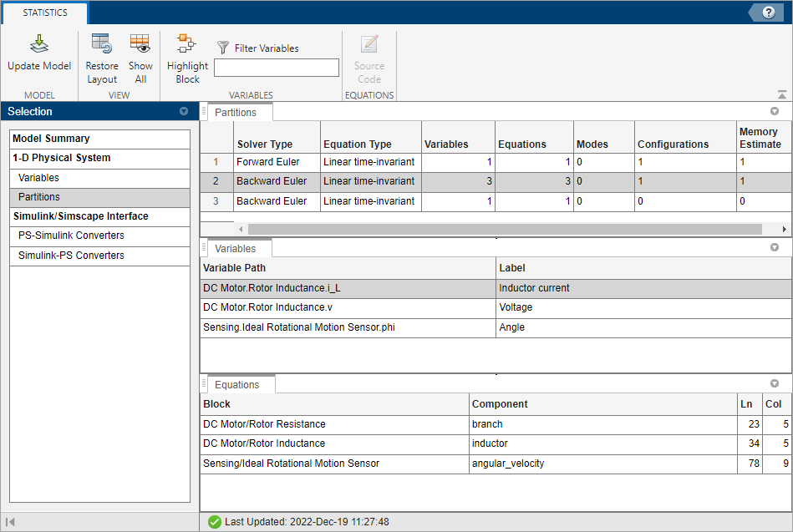Select PS-Simulink Converters in the tree
Viewport: 793px width, 532px height.
[x=71, y=236]
